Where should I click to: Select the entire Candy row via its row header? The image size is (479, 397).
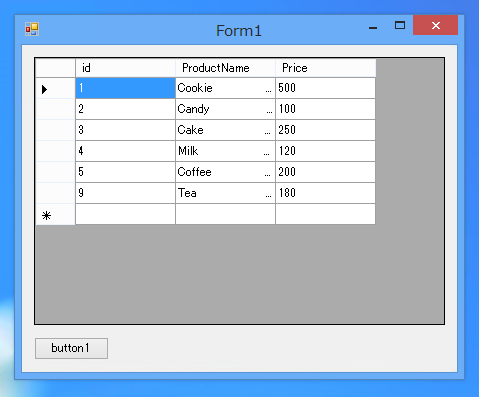click(55, 109)
